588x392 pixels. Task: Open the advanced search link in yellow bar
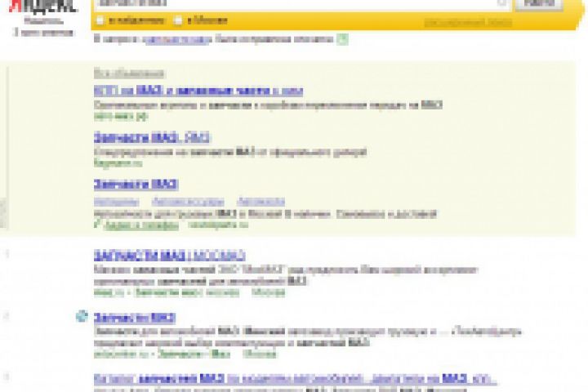pos(468,23)
